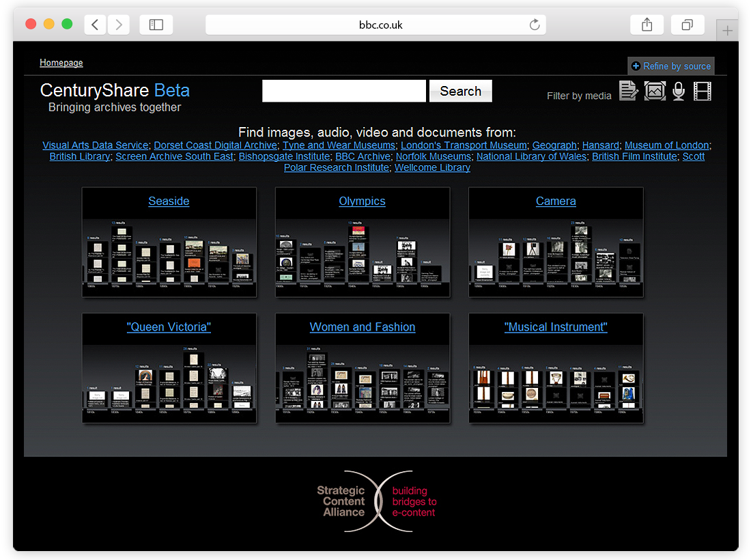This screenshot has height=560, width=751.
Task: Expand Refine by source panel
Action: pyautogui.click(x=671, y=66)
